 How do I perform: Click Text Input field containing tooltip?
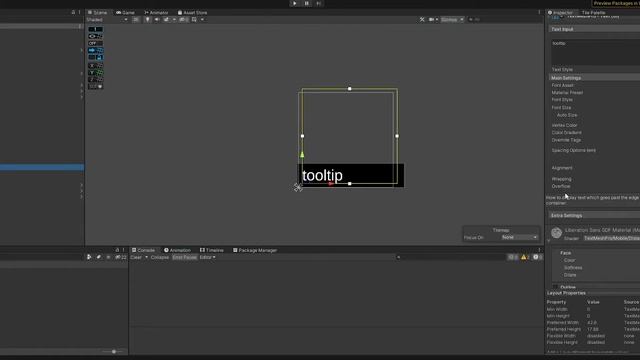click(596, 52)
